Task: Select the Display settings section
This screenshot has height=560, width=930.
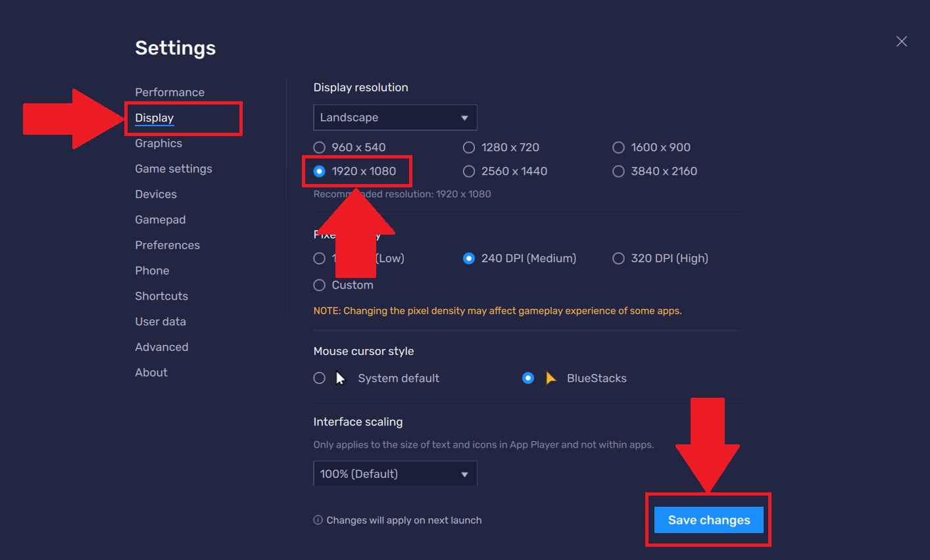Action: coord(155,118)
